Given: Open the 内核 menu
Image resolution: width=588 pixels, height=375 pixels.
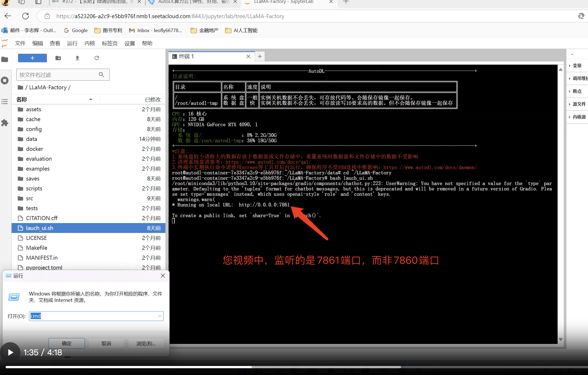Looking at the screenshot, I should pos(90,43).
